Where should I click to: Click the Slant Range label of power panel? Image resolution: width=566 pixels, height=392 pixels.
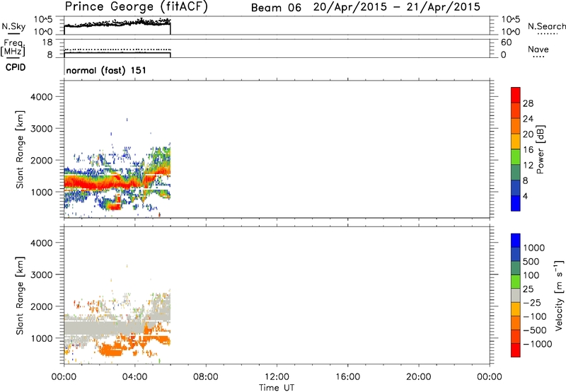tap(20, 149)
